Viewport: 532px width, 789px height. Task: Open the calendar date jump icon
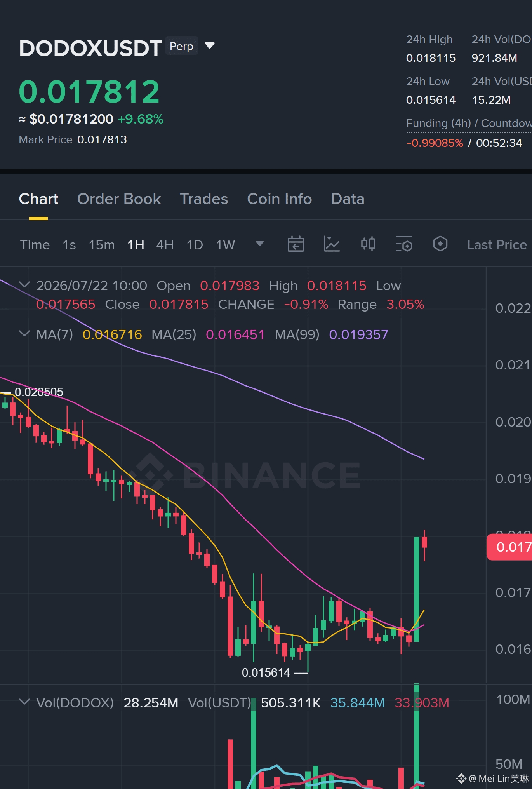point(296,244)
